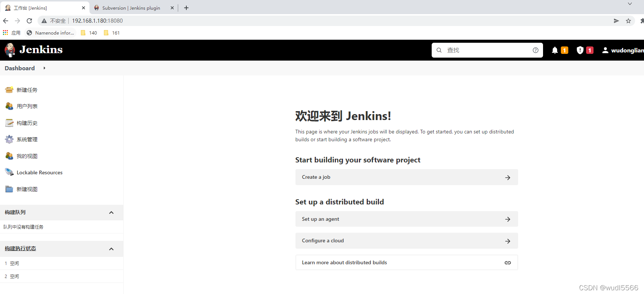Click the Set up an agent button
Viewport: 644px width, 294px height.
406,219
